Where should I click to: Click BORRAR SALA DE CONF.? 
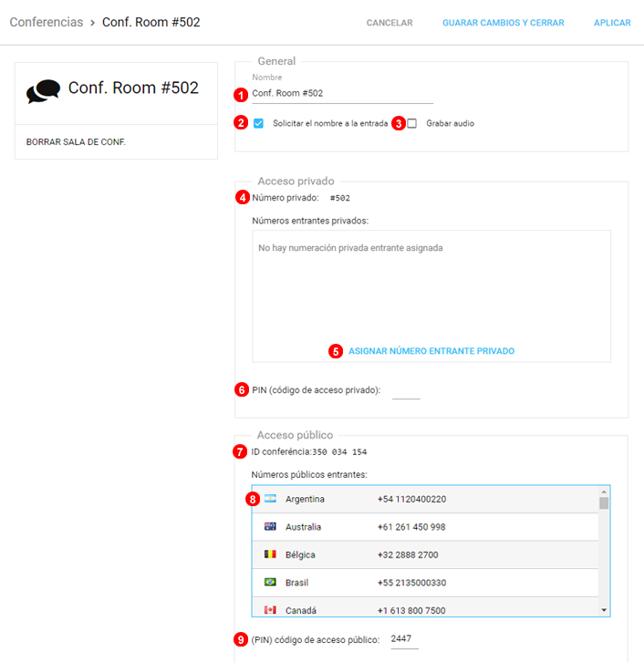point(76,142)
